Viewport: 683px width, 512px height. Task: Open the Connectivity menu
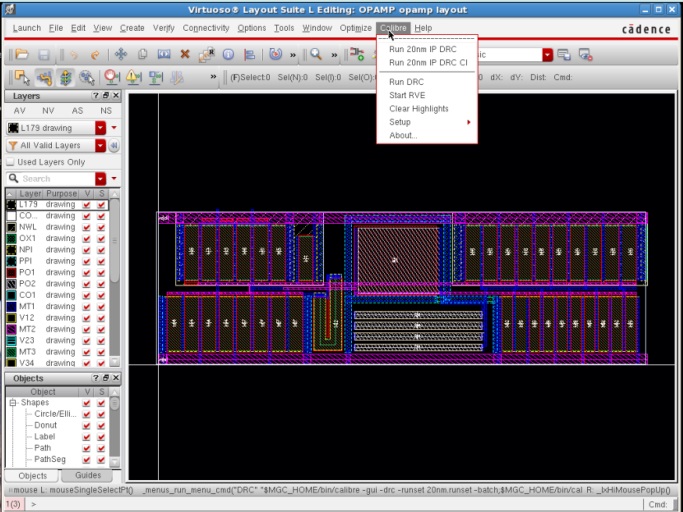tap(206, 28)
